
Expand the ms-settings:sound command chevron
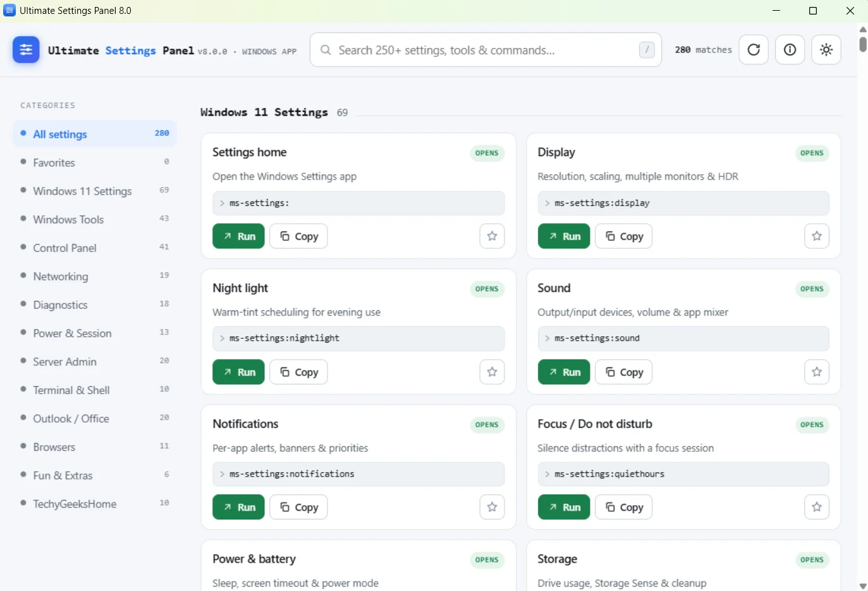(547, 339)
